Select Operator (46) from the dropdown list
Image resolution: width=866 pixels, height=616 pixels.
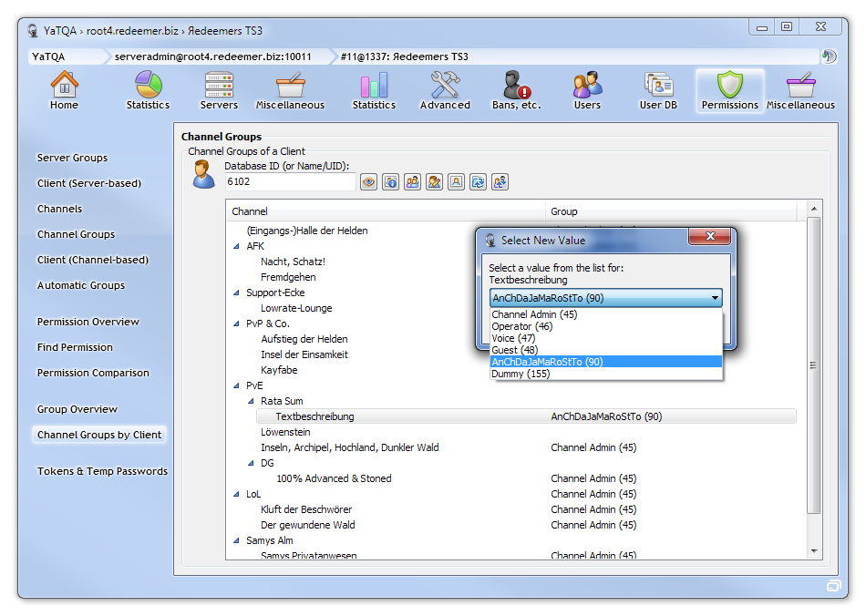point(521,326)
